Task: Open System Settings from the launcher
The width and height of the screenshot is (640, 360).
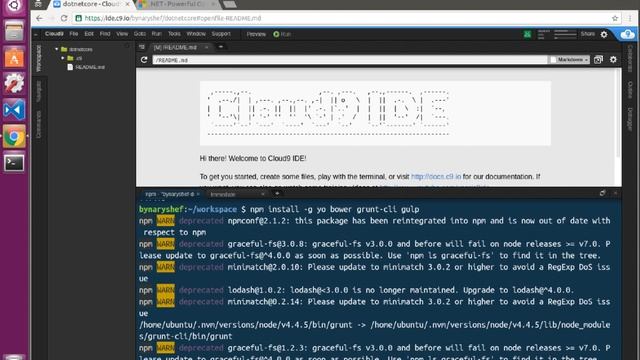Action: (14, 84)
